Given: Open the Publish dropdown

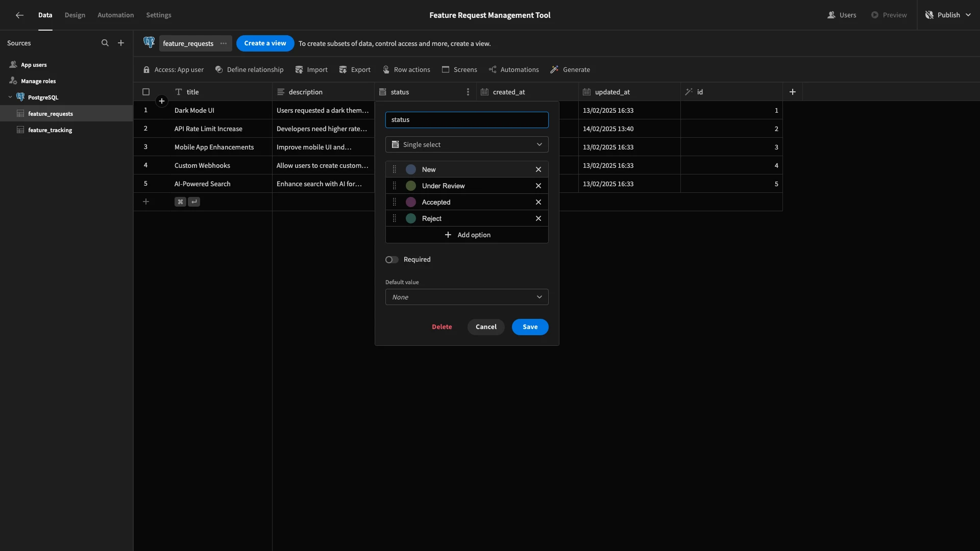Looking at the screenshot, I should point(948,15).
